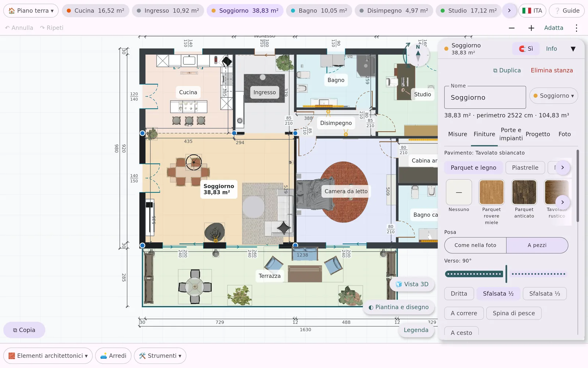
Task: Select the potted plant in Ingresso
Action: pyautogui.click(x=284, y=63)
